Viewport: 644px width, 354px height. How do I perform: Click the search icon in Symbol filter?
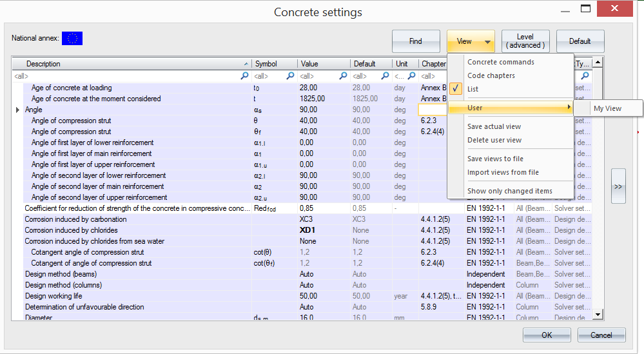click(290, 76)
